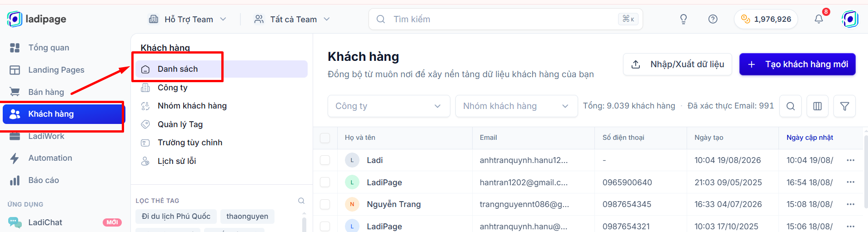This screenshot has height=232, width=868.
Task: Click phone number 0965900640
Action: (627, 183)
